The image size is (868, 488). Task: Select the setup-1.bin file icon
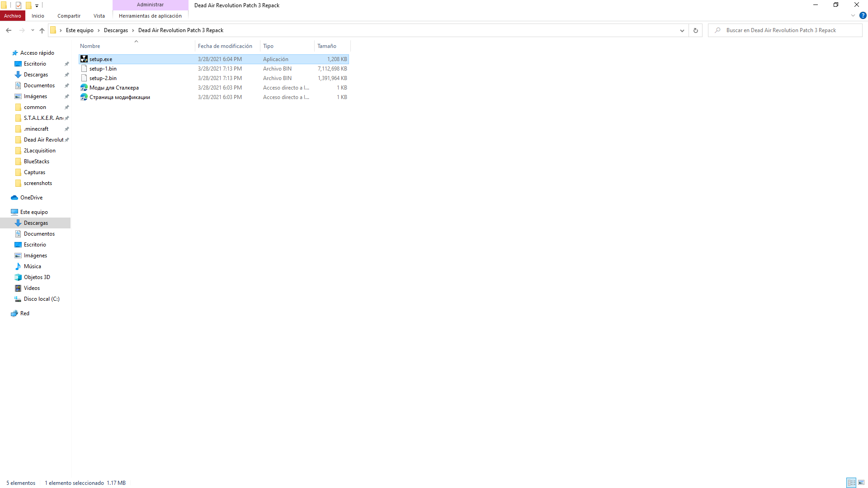tap(84, 69)
